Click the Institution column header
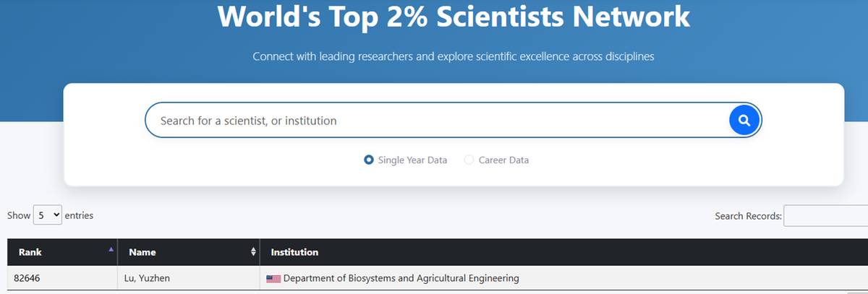The width and height of the screenshot is (868, 294). pos(294,252)
